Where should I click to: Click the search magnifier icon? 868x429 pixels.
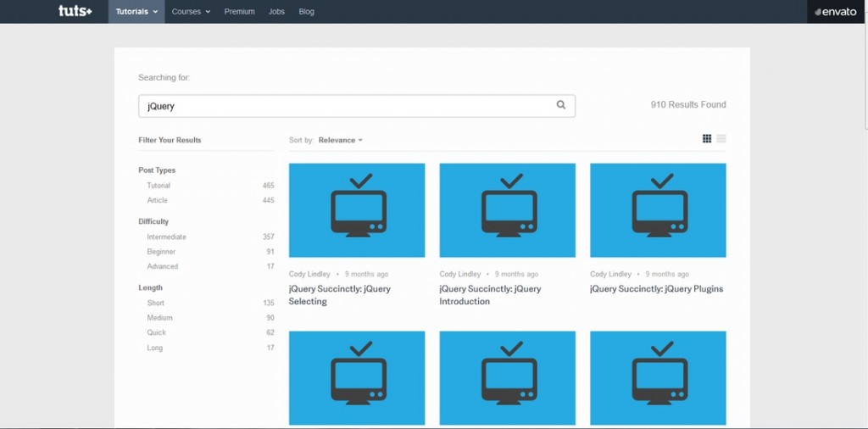561,104
